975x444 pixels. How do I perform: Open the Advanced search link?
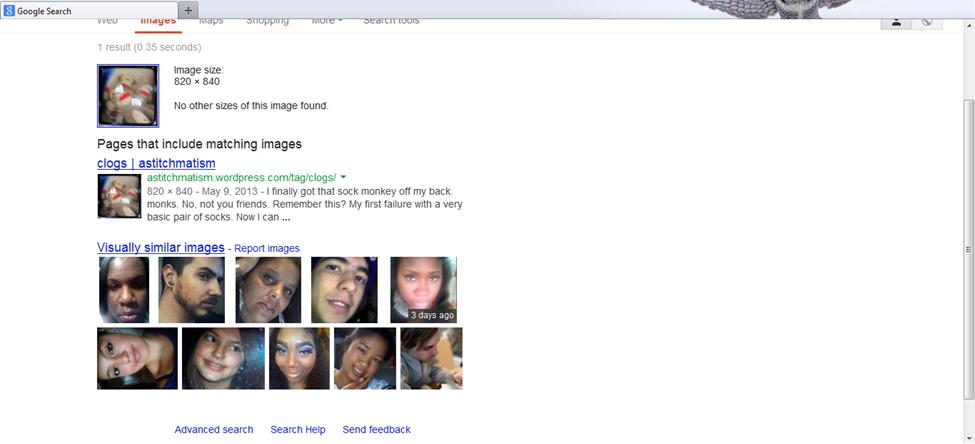point(214,430)
